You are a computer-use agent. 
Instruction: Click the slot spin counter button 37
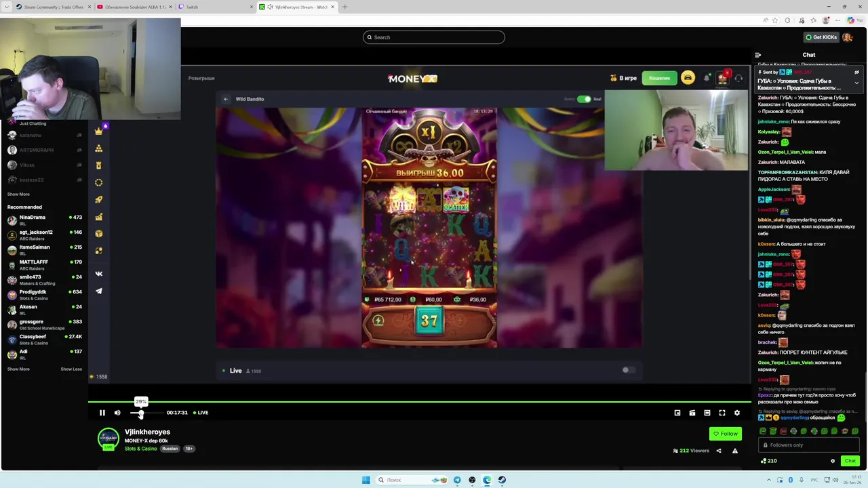coord(429,321)
